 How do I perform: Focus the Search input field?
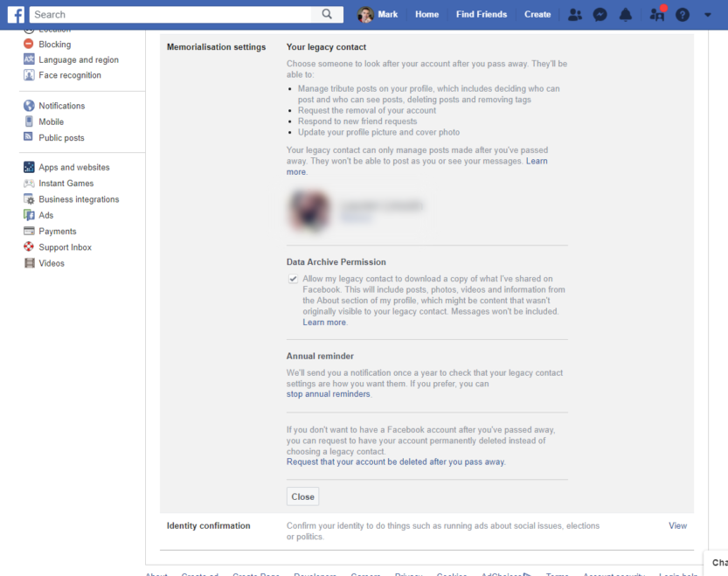point(170,14)
